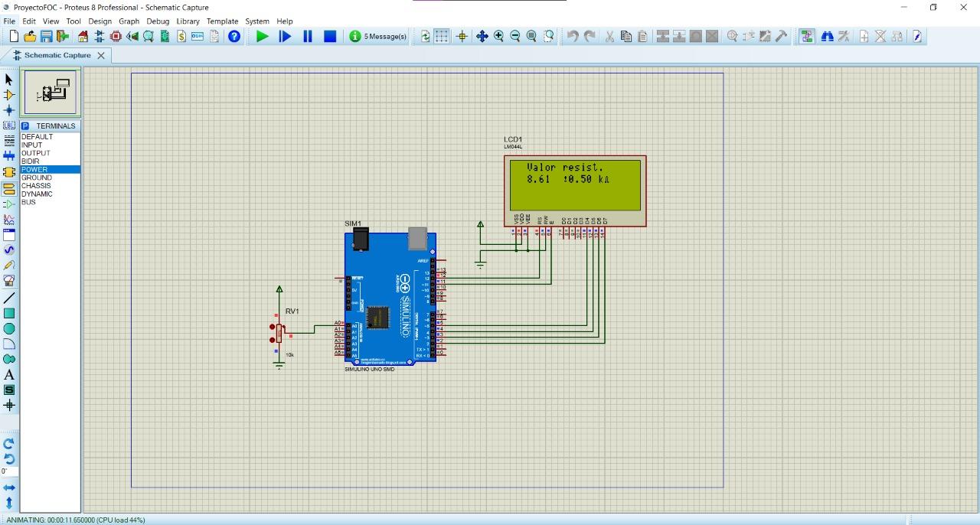The image size is (980, 525).
Task: Click the Cut scissors icon
Action: click(609, 36)
